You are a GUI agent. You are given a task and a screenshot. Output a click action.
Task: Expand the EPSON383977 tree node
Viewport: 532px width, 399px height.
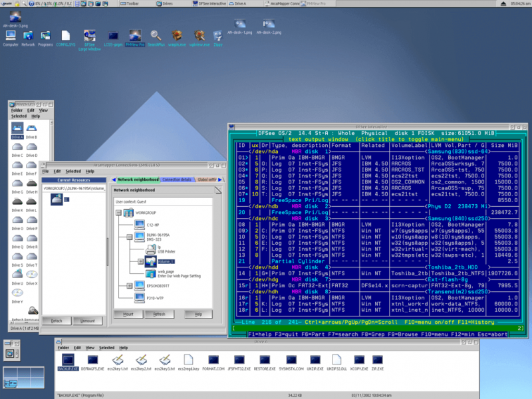point(129,286)
